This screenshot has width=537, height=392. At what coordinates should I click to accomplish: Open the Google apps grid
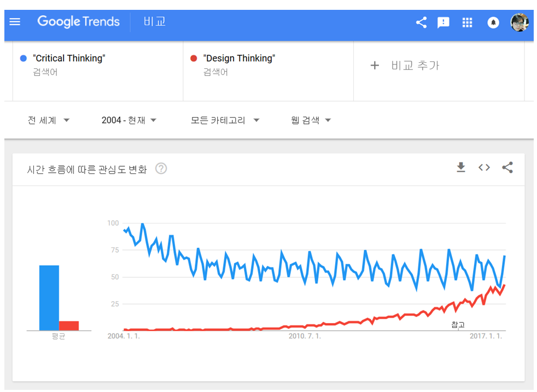coord(467,22)
